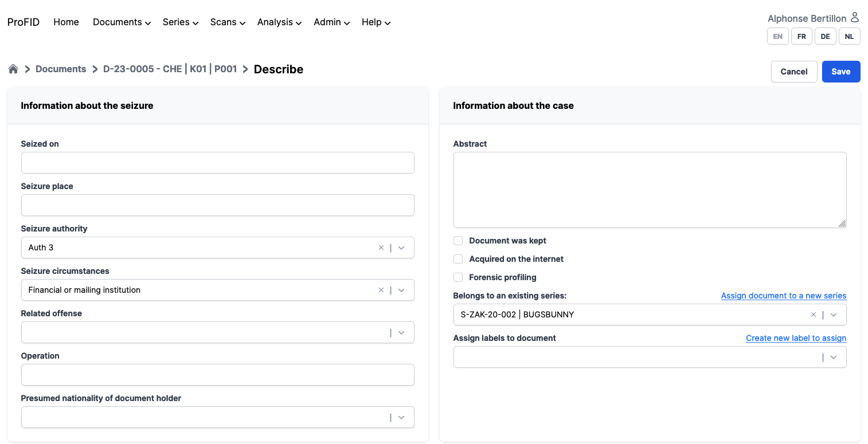
Task: Remove the selected BUGSBUNNY series
Action: point(813,315)
